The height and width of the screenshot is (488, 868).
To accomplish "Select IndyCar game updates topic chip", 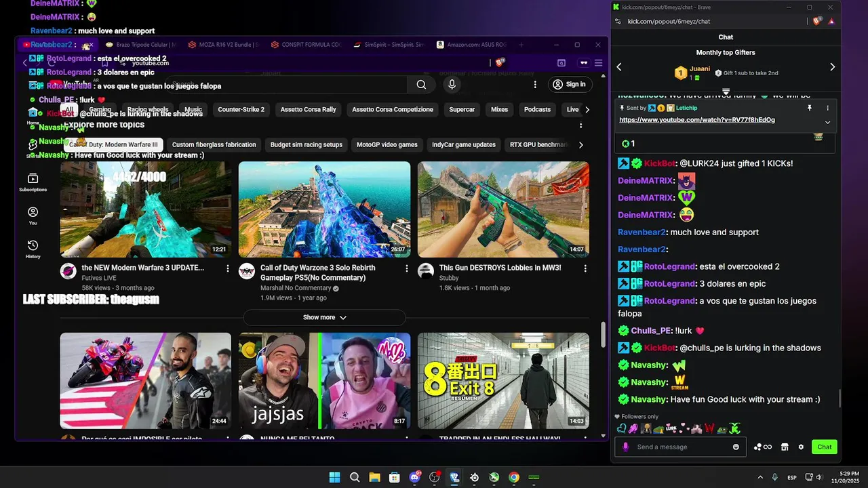I will click(x=465, y=144).
